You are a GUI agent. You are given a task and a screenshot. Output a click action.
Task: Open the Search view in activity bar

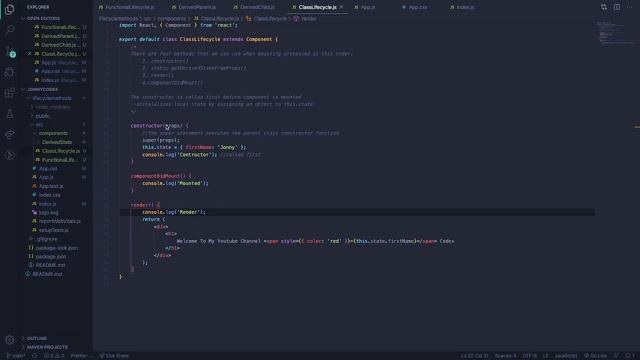pyautogui.click(x=9, y=30)
